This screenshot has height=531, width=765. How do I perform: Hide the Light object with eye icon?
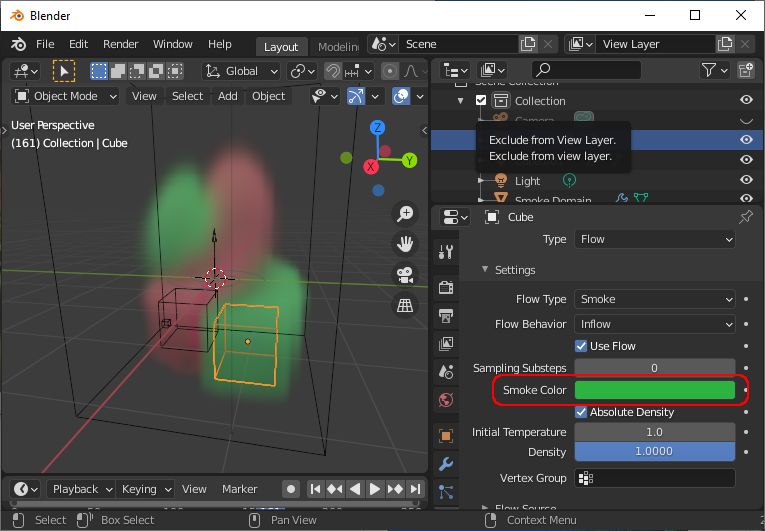tap(746, 180)
